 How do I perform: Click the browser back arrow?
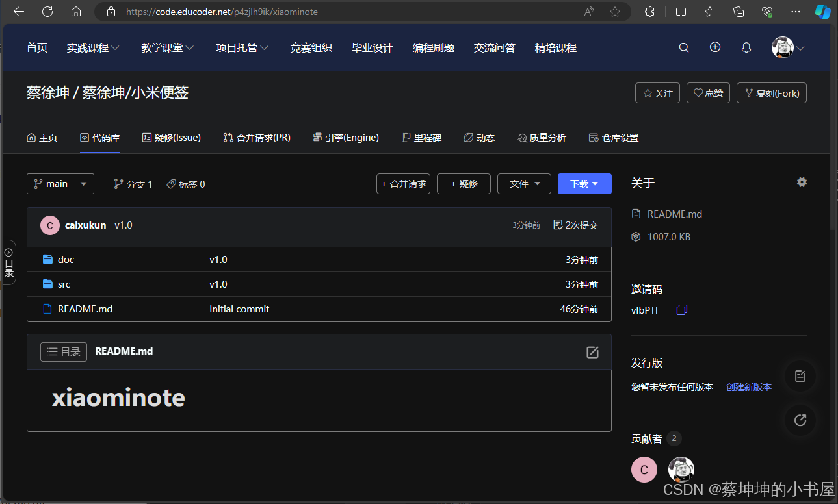pos(19,12)
